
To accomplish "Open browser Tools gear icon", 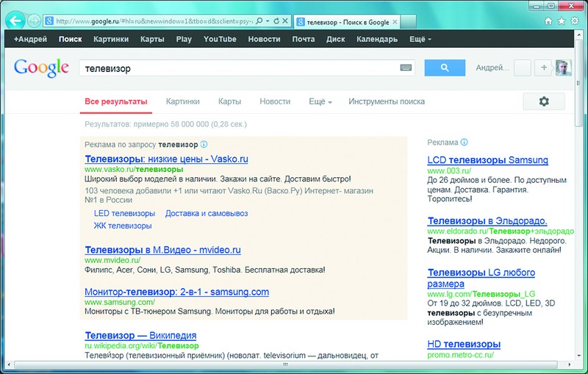I will click(575, 21).
